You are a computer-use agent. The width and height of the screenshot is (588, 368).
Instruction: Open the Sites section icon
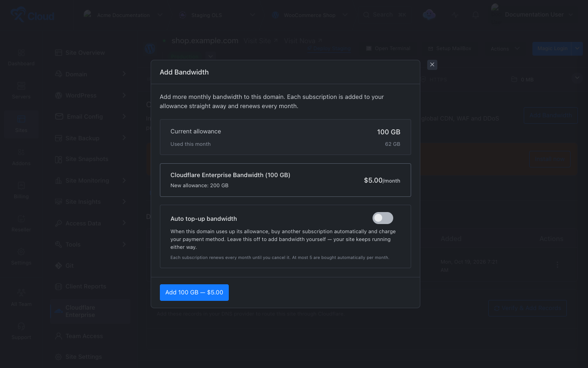[21, 124]
